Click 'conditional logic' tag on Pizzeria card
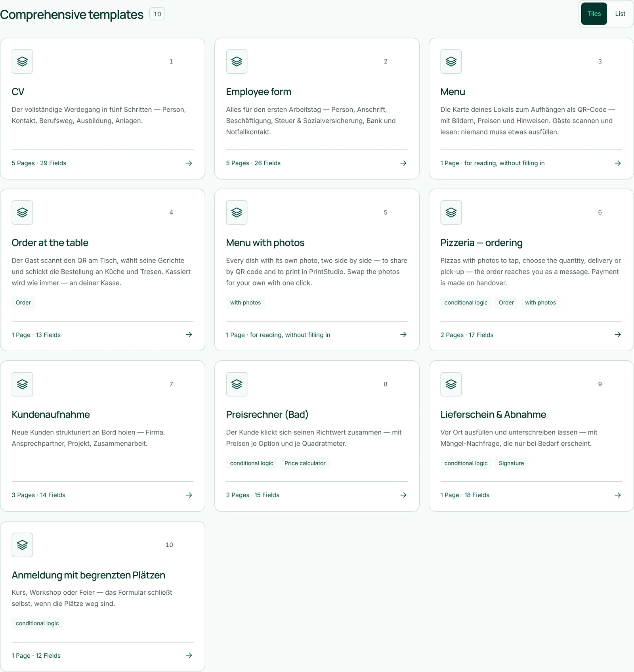 pyautogui.click(x=466, y=302)
